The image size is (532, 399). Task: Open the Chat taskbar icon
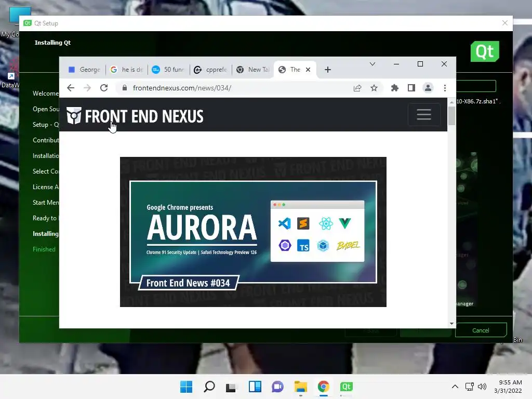coord(277,387)
